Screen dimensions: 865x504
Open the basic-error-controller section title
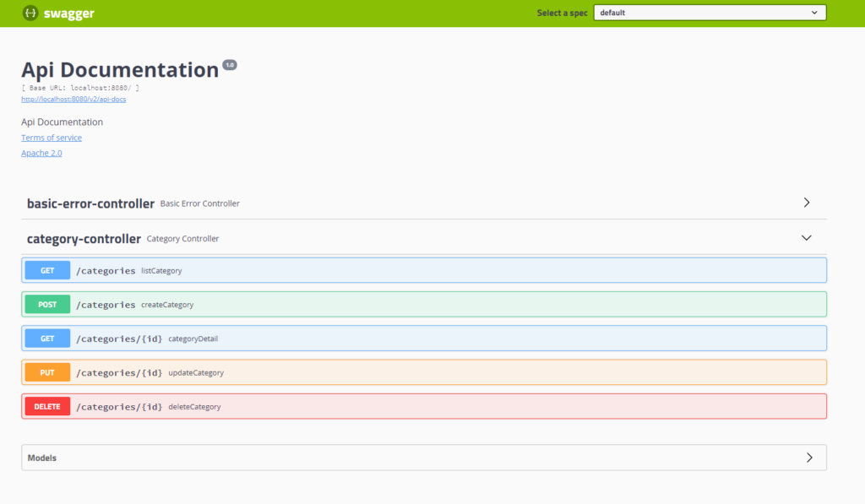[90, 203]
